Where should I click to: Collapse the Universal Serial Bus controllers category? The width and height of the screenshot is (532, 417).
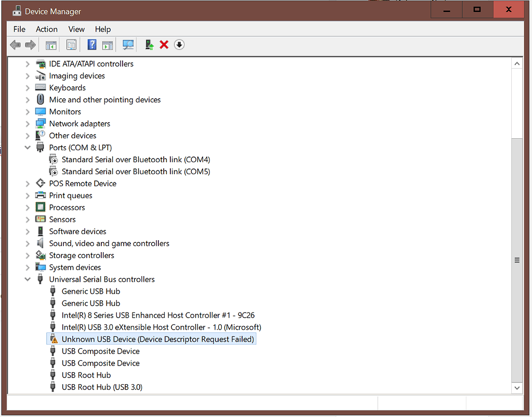tap(28, 279)
